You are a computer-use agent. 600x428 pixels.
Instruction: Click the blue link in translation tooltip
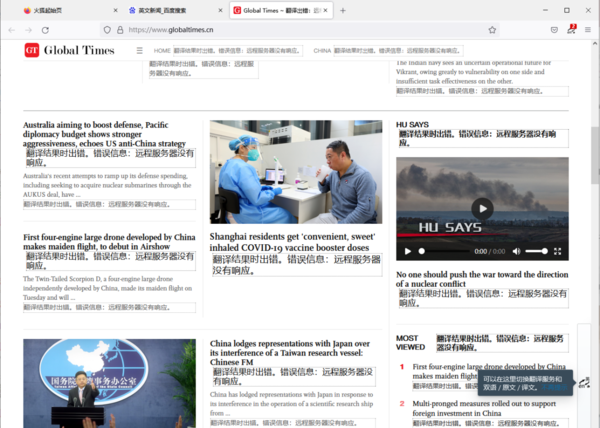pos(554,387)
